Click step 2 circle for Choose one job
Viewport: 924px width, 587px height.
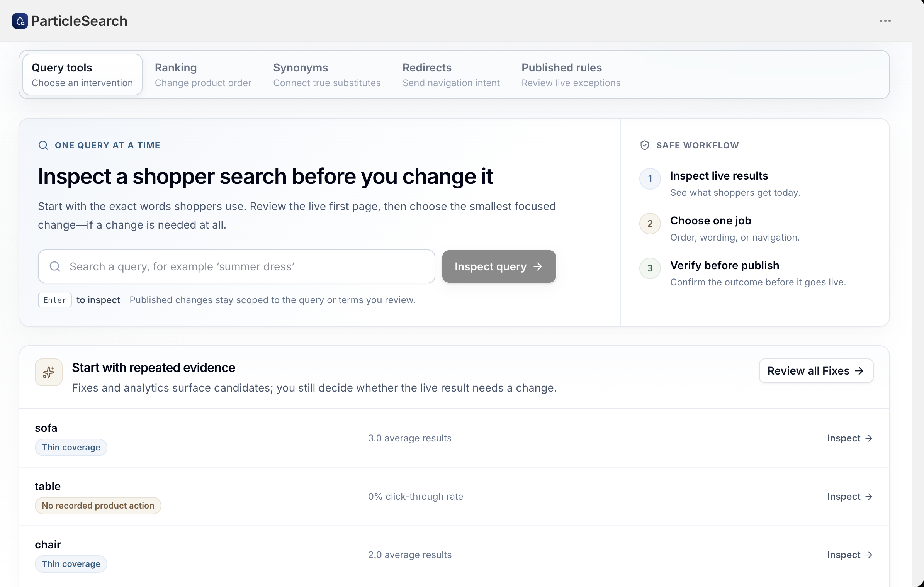click(x=650, y=223)
